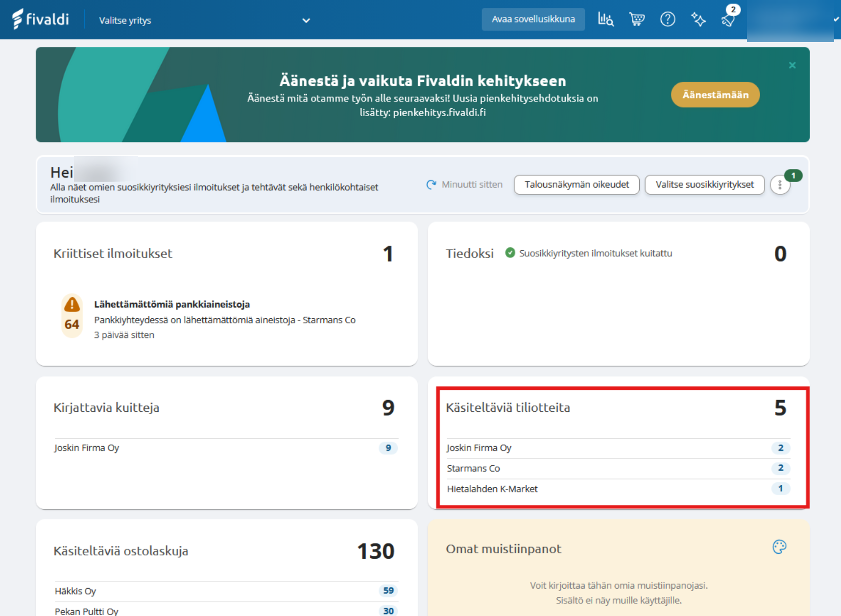This screenshot has width=841, height=616.
Task: Click the count badge 59 for Häkkis Oy
Action: [x=388, y=591]
